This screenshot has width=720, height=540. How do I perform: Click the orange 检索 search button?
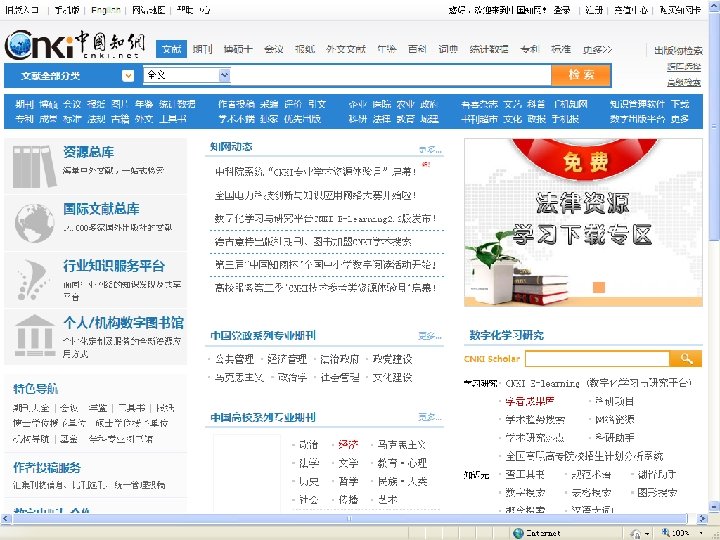pyautogui.click(x=581, y=75)
